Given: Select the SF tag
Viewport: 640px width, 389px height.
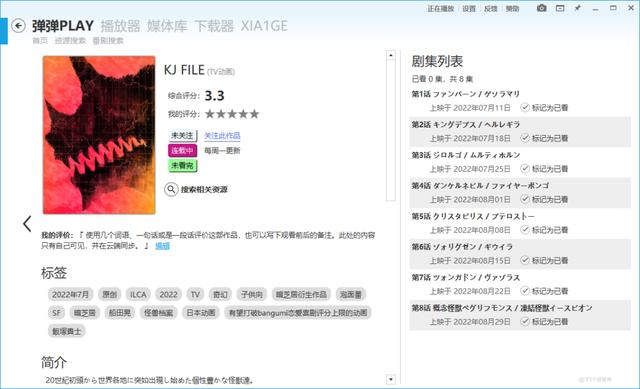Looking at the screenshot, I should [x=56, y=313].
